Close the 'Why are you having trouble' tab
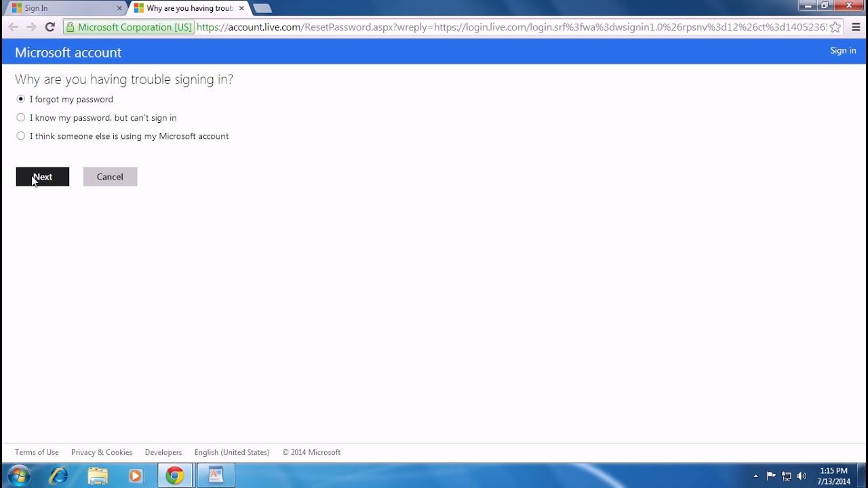Image resolution: width=868 pixels, height=488 pixels. pyautogui.click(x=241, y=8)
